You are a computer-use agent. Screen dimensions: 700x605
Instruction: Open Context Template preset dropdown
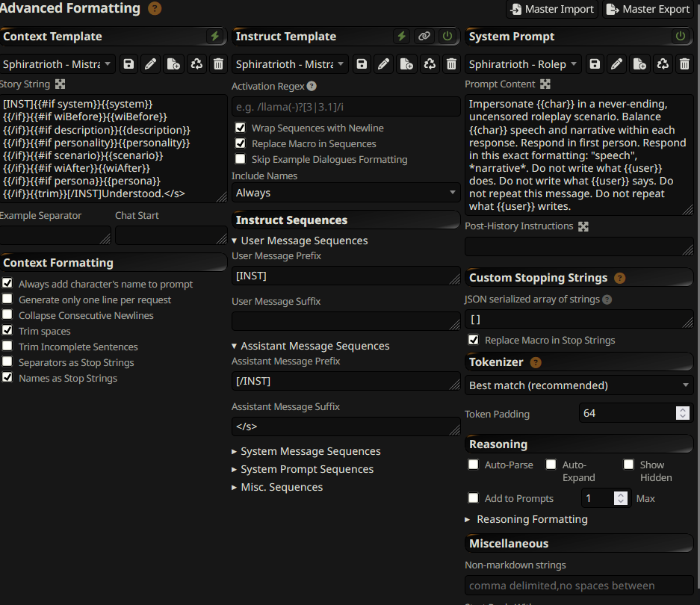(x=58, y=64)
